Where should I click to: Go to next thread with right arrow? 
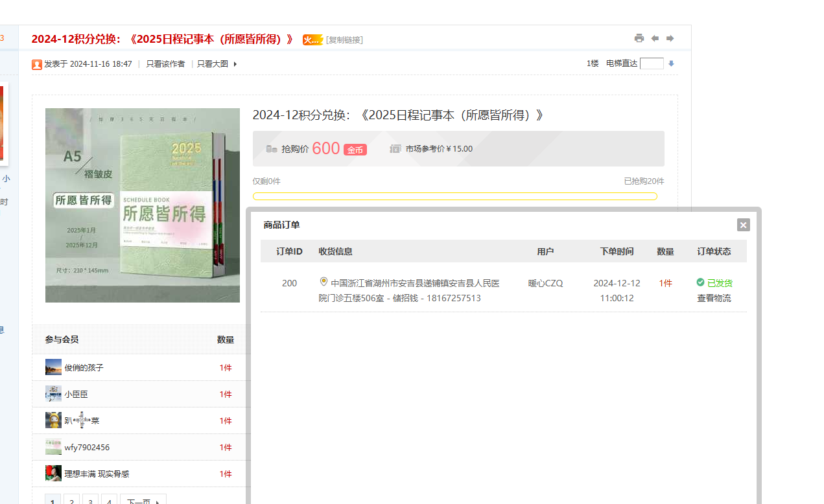coord(670,38)
